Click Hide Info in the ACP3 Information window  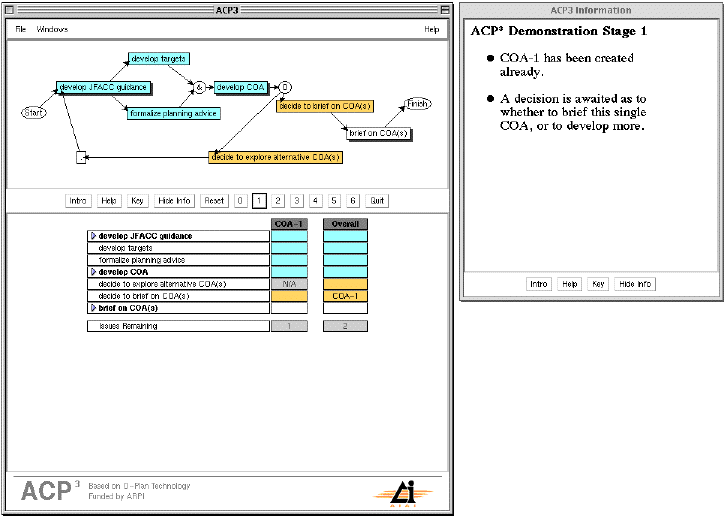(x=634, y=284)
